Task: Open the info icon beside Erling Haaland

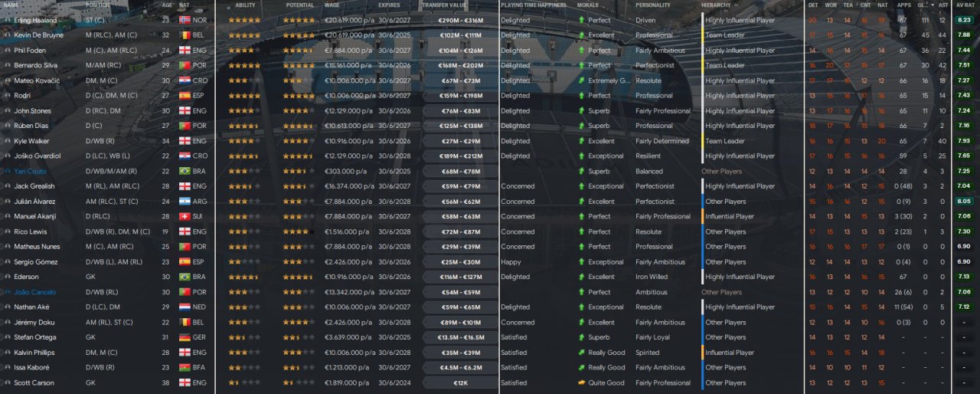Action: 8,20
